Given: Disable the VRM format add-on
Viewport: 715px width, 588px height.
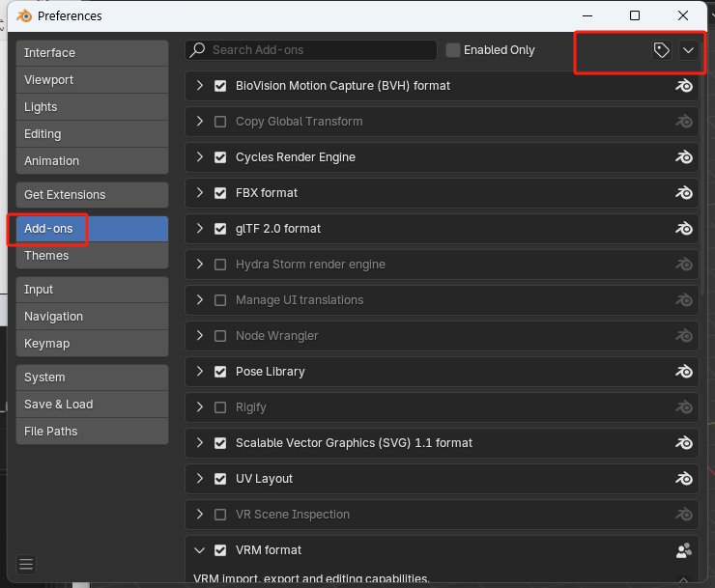Looking at the screenshot, I should (220, 550).
